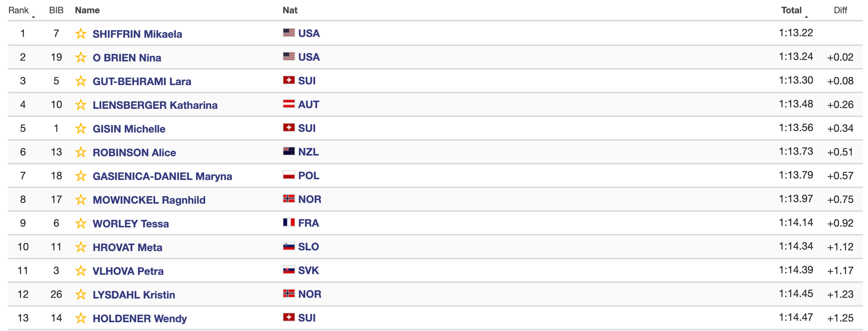Open VLHOVA Petra athlete link
Image resolution: width=868 pixels, height=331 pixels.
click(128, 271)
